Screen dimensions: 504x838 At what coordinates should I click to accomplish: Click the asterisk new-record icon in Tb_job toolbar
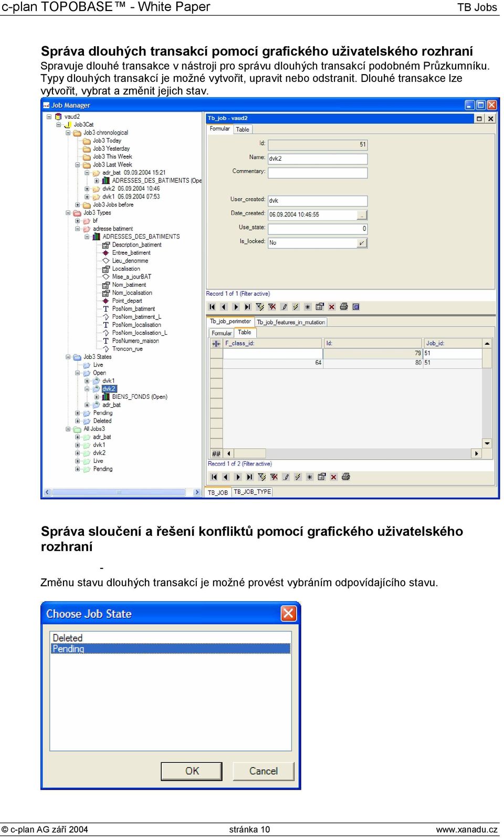[308, 307]
